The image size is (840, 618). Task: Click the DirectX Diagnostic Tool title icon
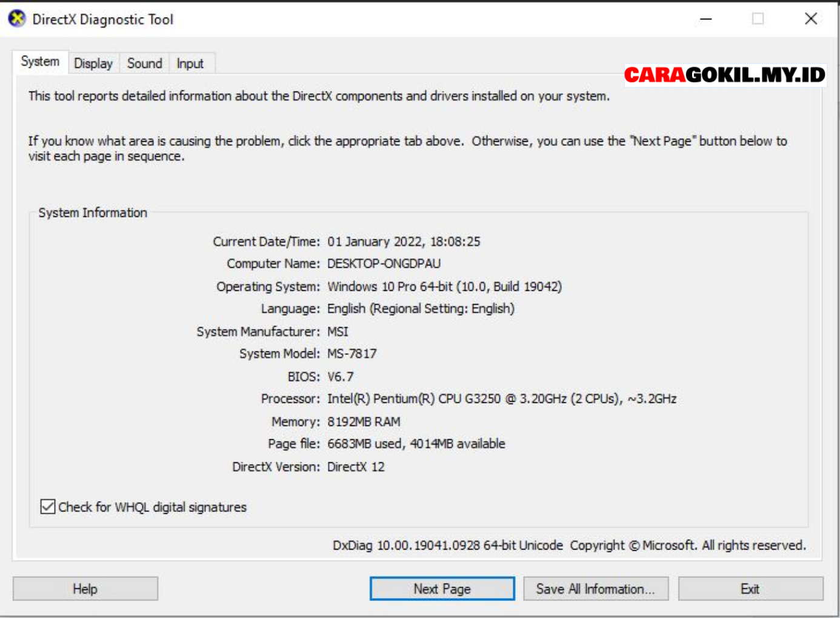tap(17, 19)
